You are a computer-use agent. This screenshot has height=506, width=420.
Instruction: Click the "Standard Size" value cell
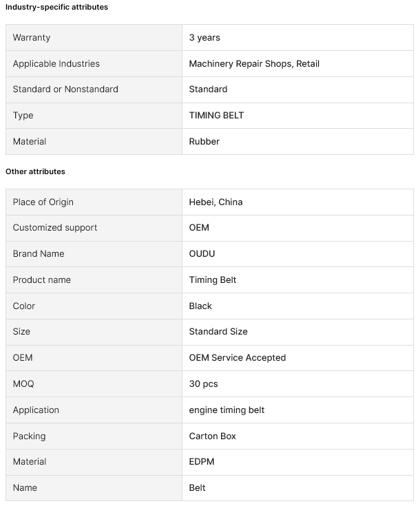pyautogui.click(x=218, y=332)
